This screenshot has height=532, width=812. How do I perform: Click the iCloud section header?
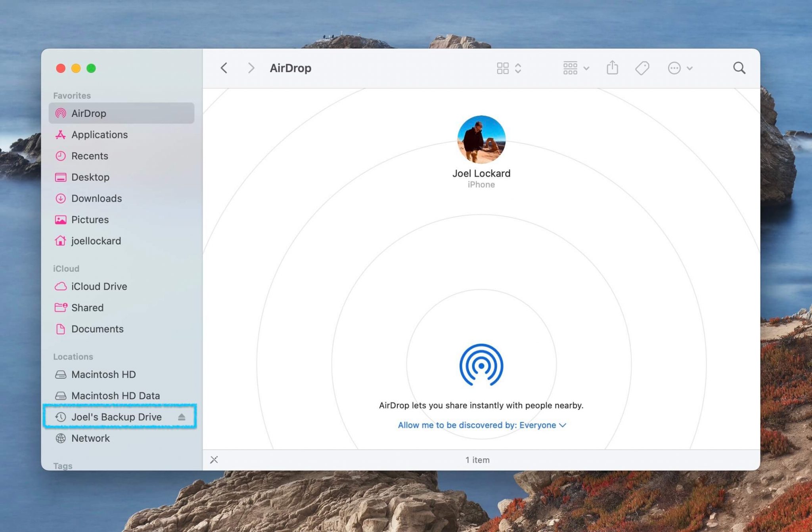tap(66, 269)
